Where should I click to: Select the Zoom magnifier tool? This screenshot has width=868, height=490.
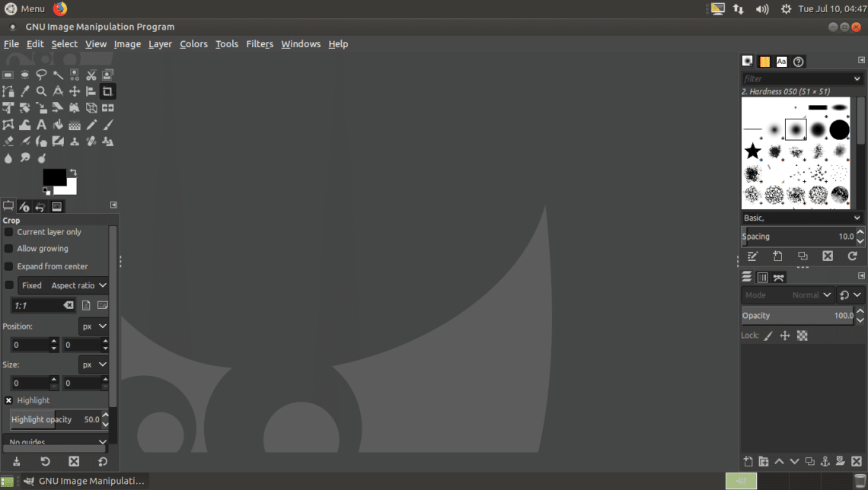pos(41,91)
